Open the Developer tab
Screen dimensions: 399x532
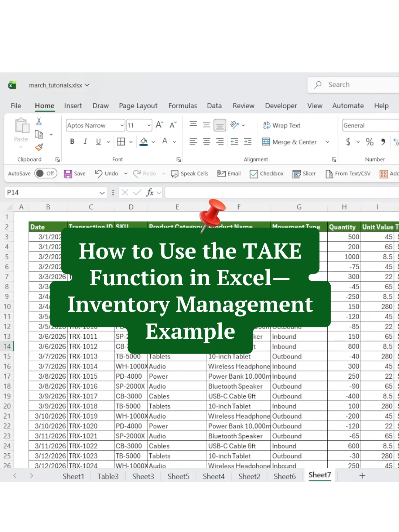click(x=281, y=106)
